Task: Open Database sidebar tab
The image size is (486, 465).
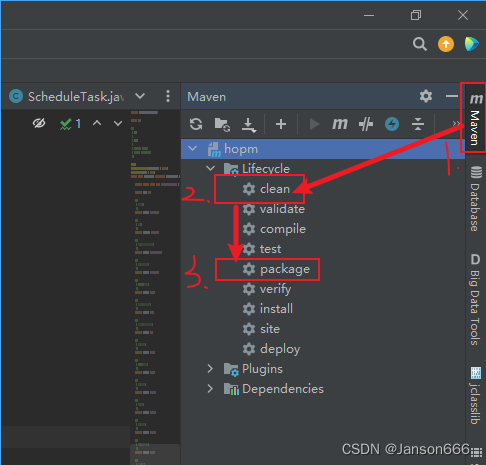Action: tap(475, 199)
